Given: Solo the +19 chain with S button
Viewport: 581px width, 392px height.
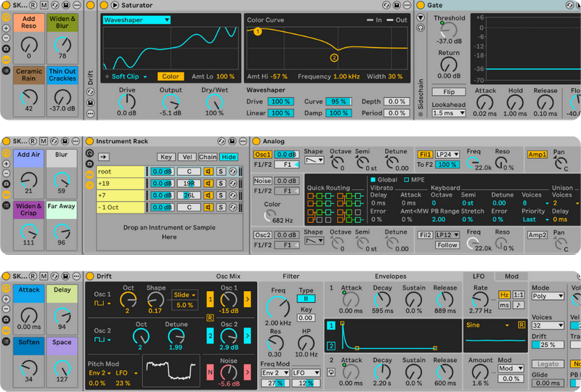Looking at the screenshot, I should point(221,184).
